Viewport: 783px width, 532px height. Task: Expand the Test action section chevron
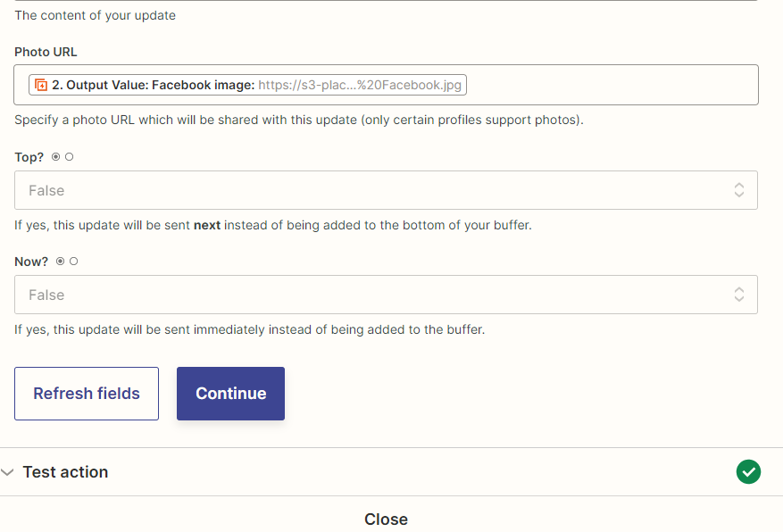[x=7, y=472]
